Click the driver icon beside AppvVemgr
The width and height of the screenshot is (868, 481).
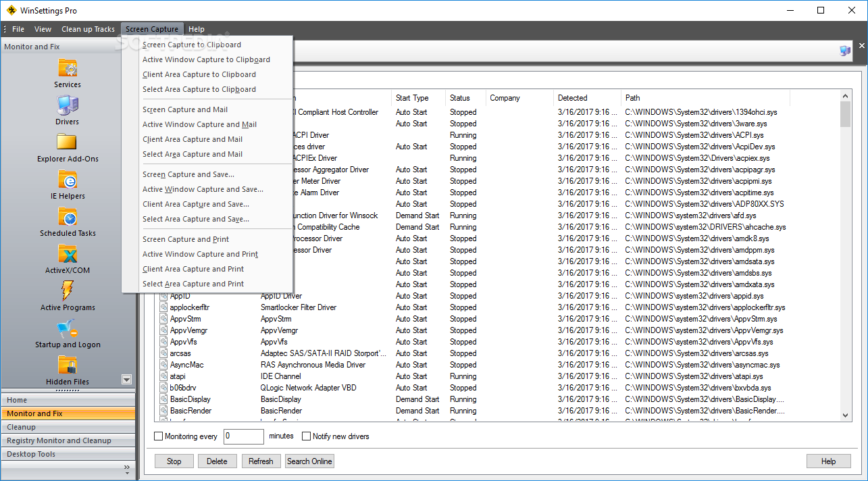click(163, 330)
